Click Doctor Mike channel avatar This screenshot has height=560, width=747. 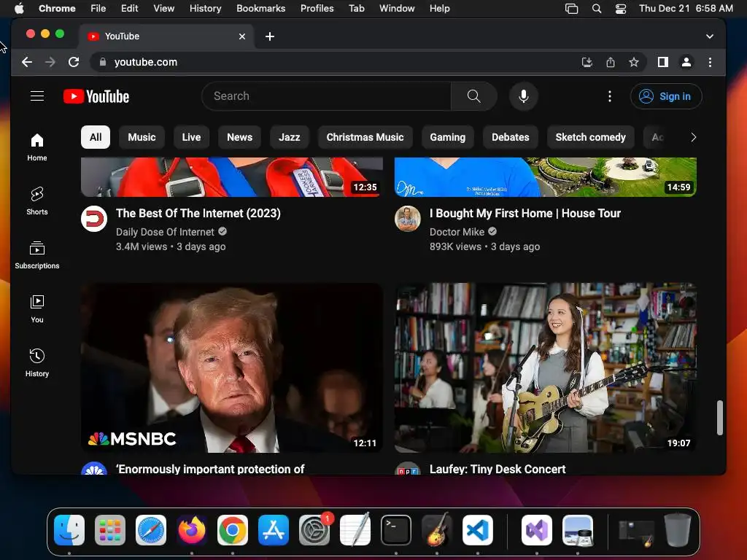click(x=407, y=219)
